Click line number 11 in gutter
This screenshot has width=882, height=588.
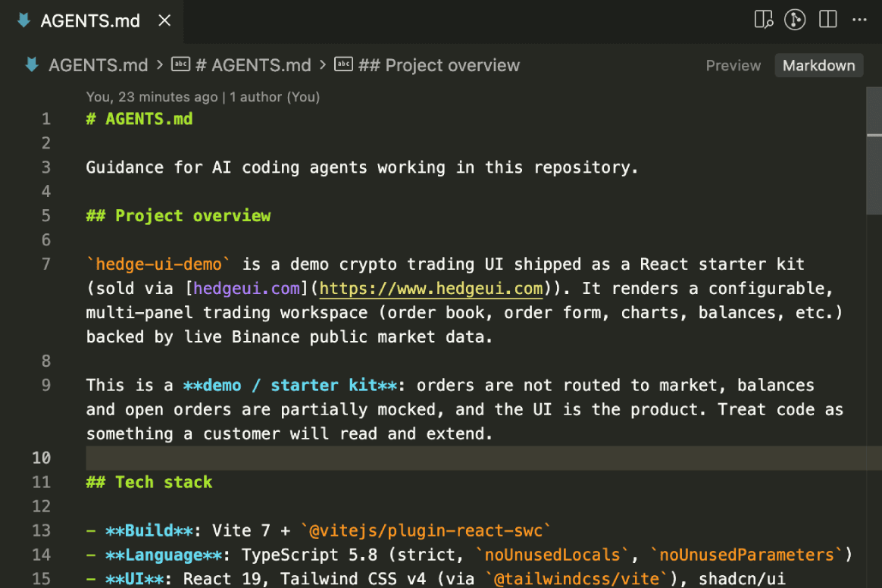point(41,482)
